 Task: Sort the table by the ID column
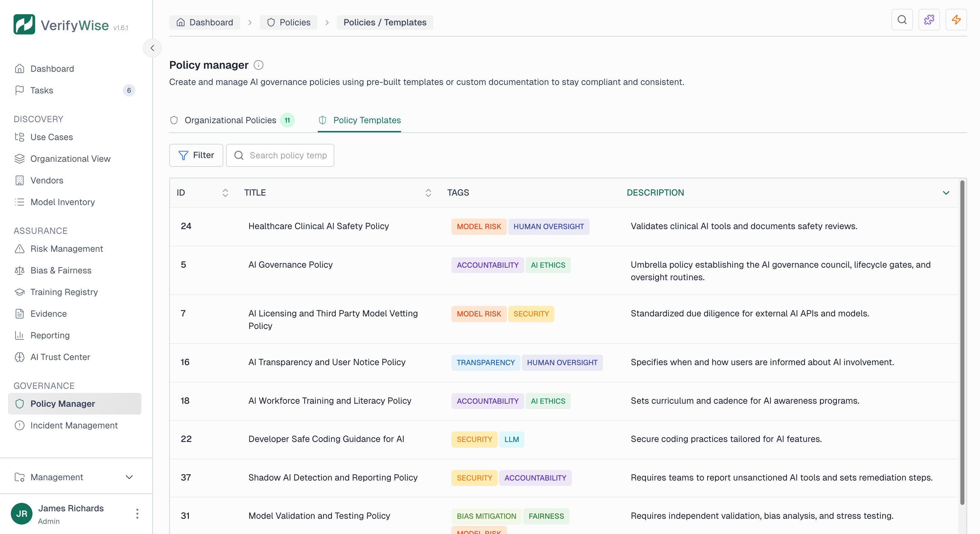click(225, 193)
